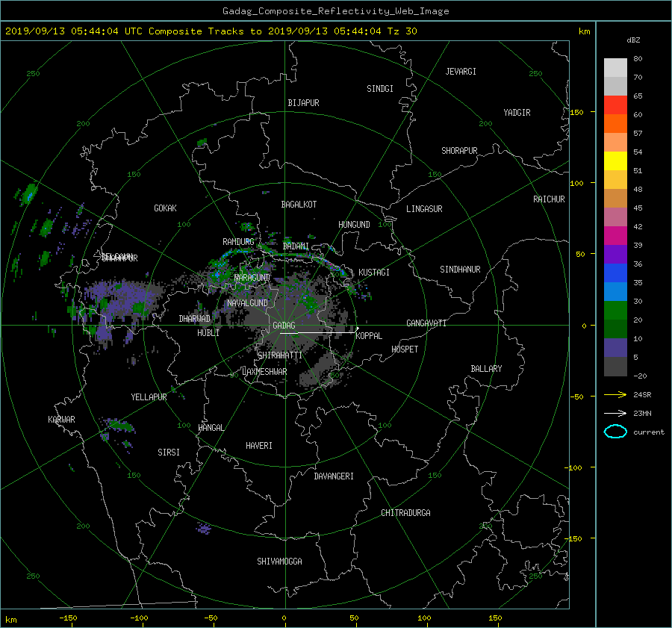Click the SHIRAHATTI city label
Image resolution: width=672 pixels, height=628 pixels.
(280, 355)
